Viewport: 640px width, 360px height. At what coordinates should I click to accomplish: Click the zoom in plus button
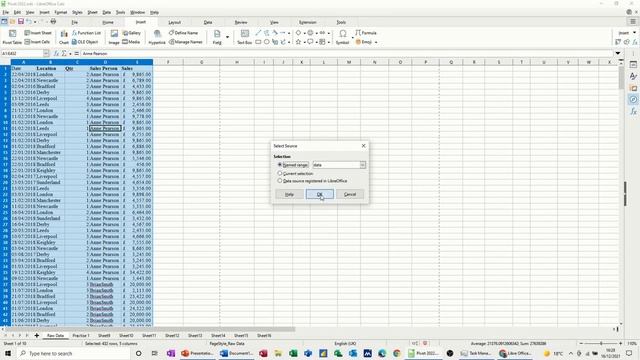click(x=620, y=344)
